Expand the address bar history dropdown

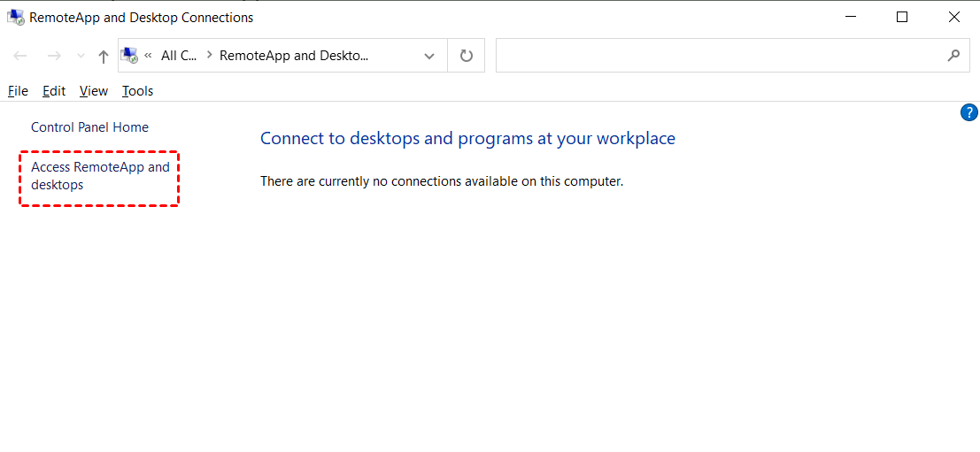429,56
